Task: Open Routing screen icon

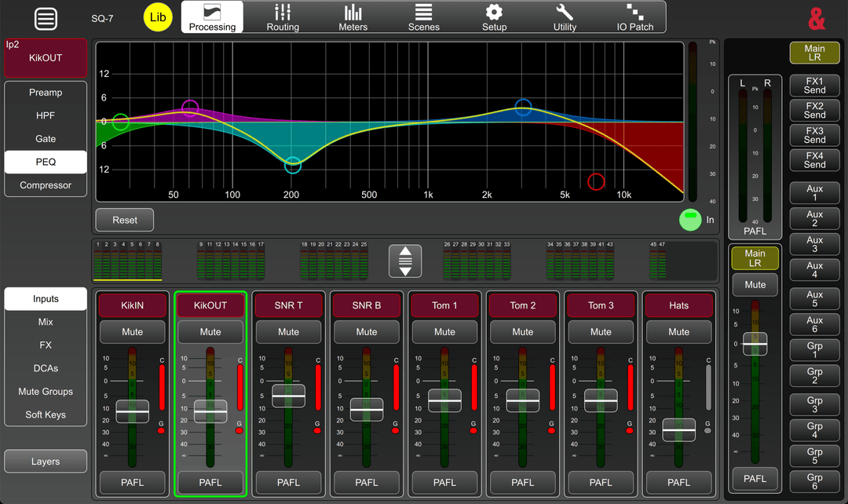Action: coord(283,17)
